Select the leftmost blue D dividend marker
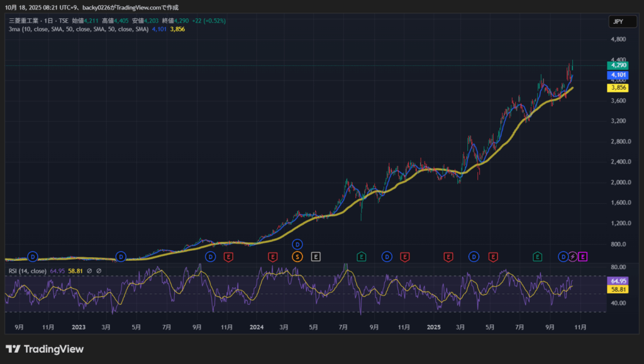This screenshot has width=644, height=364. [x=33, y=256]
